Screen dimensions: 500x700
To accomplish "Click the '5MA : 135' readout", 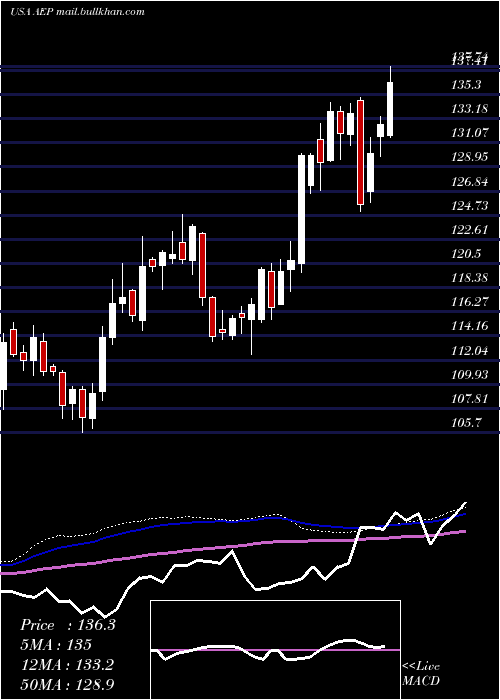I will point(56,645).
